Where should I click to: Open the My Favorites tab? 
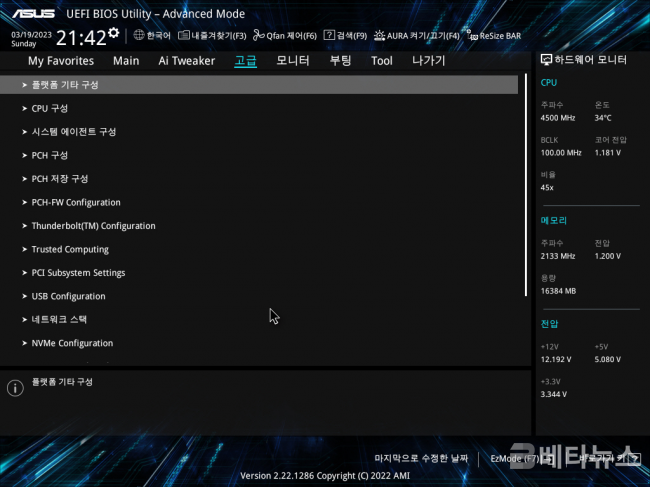pos(61,61)
